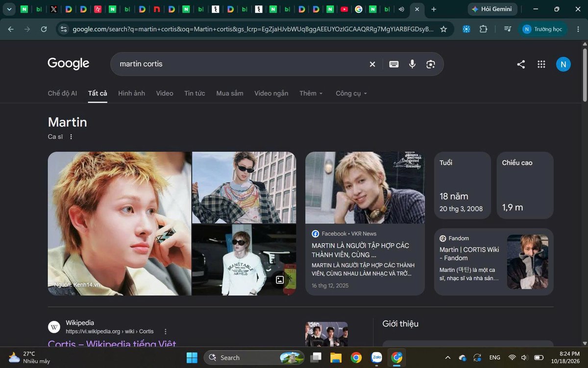This screenshot has height=368, width=588.
Task: Open Task View from the taskbar
Action: pyautogui.click(x=316, y=357)
